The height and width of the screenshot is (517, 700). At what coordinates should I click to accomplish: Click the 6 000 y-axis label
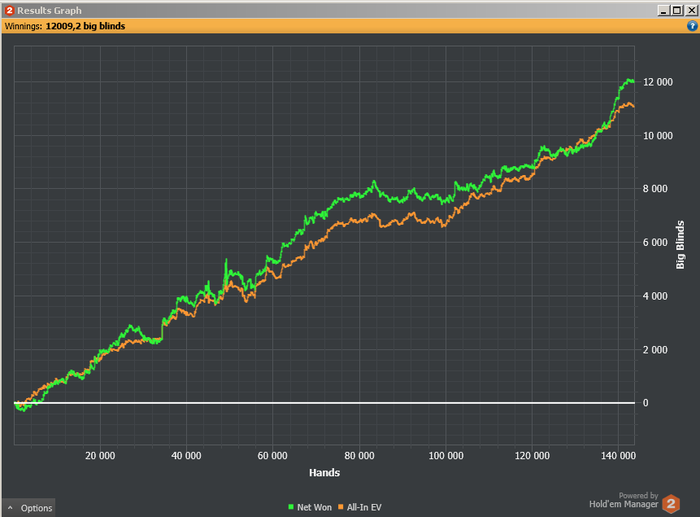coord(655,242)
